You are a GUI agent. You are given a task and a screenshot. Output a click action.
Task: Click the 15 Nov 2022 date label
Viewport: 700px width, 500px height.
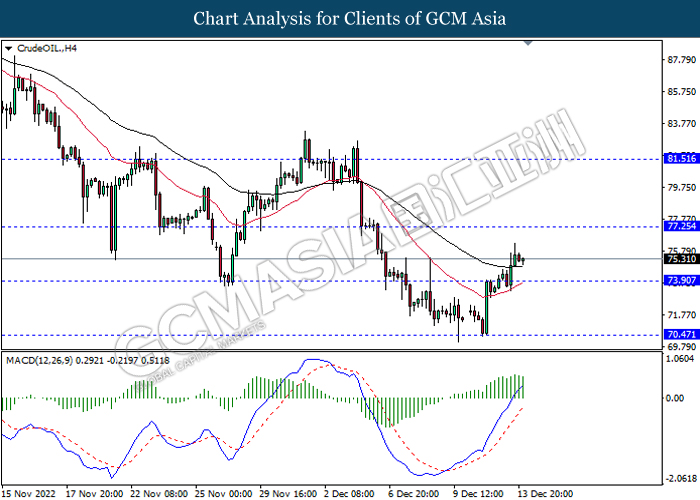[29, 494]
